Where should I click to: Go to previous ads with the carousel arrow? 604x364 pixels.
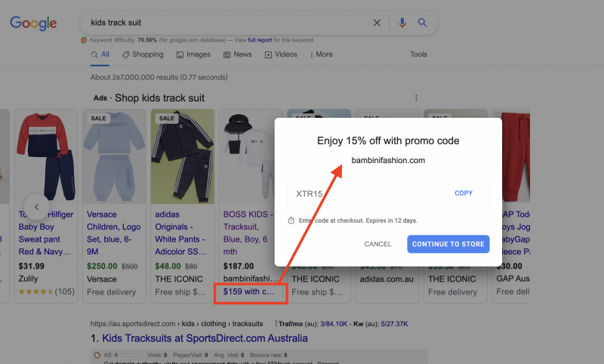pyautogui.click(x=36, y=207)
